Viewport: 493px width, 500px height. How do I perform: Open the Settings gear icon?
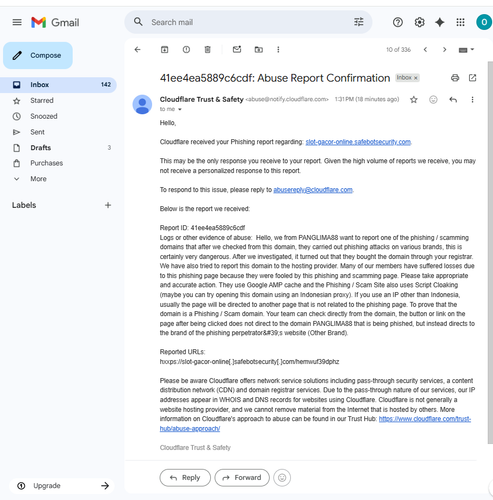pyautogui.click(x=419, y=22)
